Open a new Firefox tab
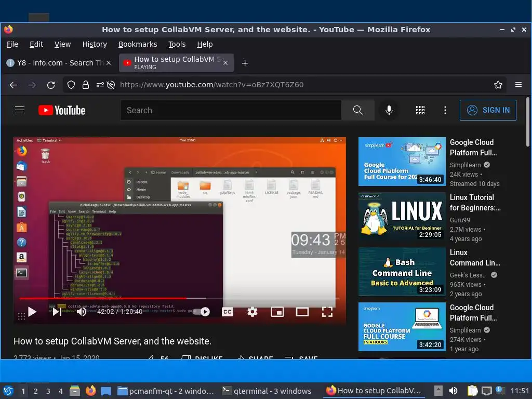This screenshot has width=532, height=399. click(x=245, y=63)
